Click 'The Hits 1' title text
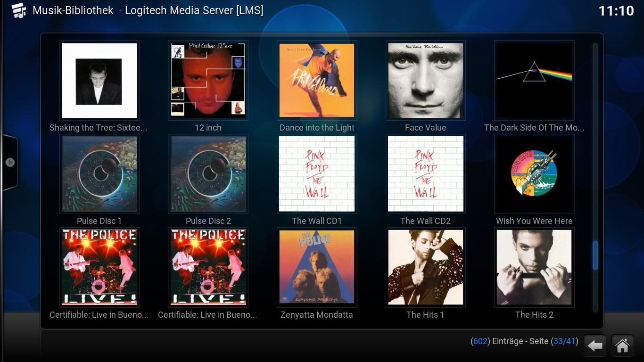644x362 pixels. point(425,315)
